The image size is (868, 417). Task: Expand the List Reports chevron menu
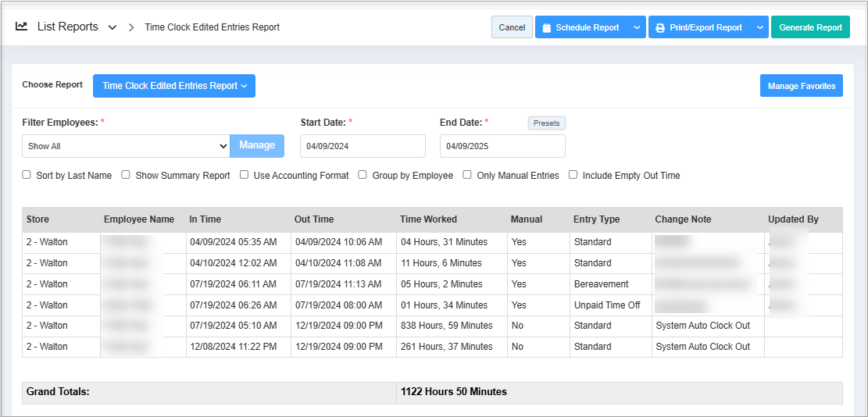click(x=113, y=27)
